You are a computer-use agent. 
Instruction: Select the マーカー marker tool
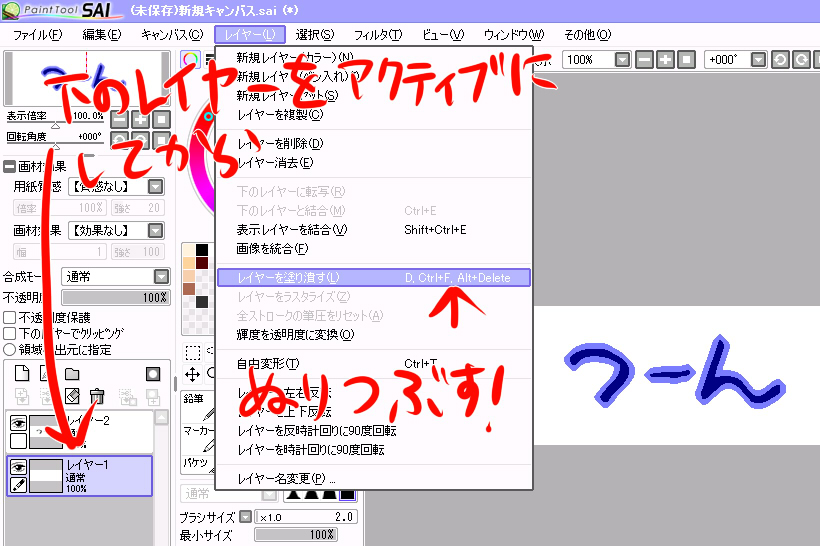coord(199,438)
